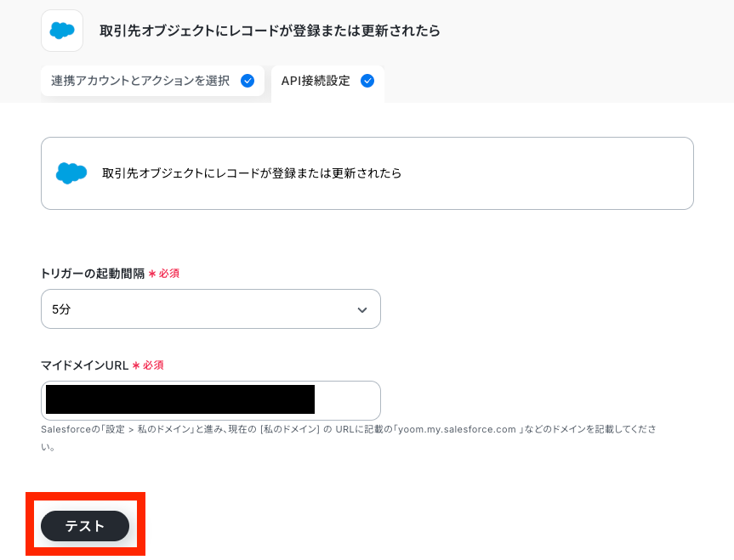
Task: Click checkmark icon beside 連携アカウントとアクションを選択
Action: tap(248, 81)
